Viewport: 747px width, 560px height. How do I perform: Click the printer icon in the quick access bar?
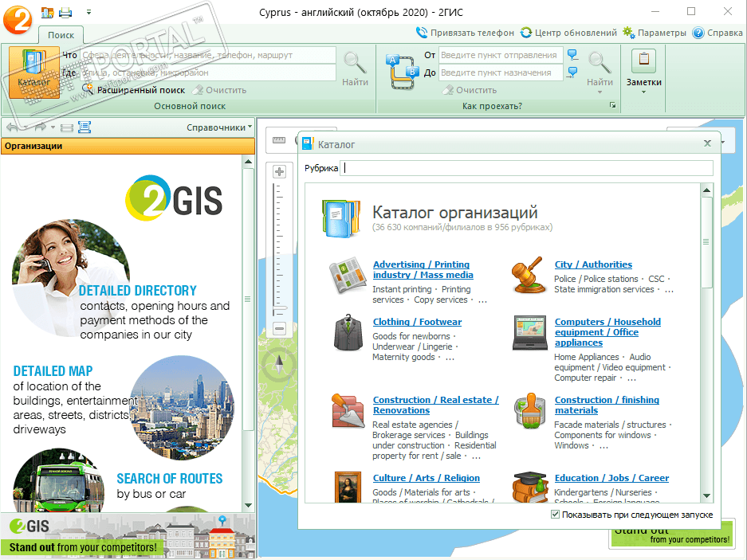(x=65, y=13)
